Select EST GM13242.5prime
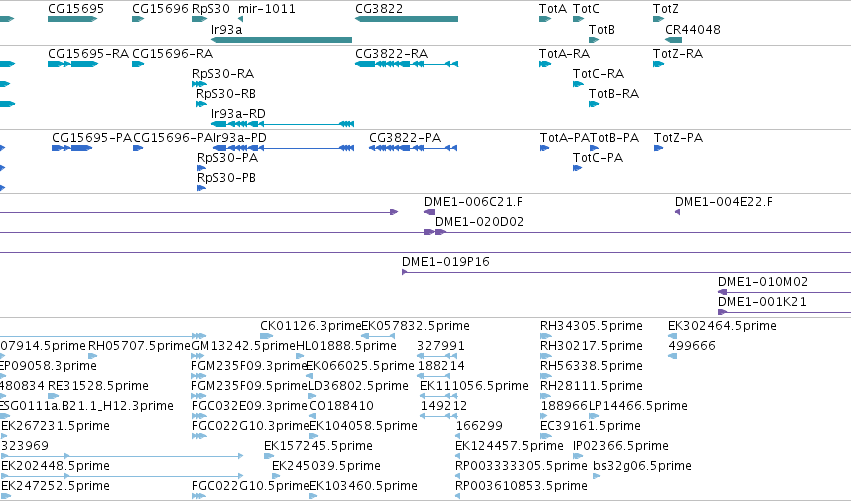This screenshot has height=501, width=851. [x=244, y=346]
